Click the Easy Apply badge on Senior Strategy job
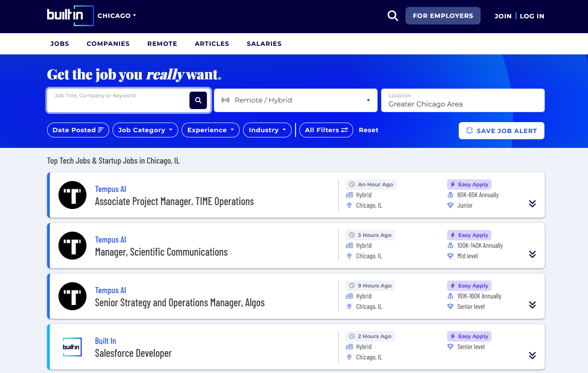 469,286
